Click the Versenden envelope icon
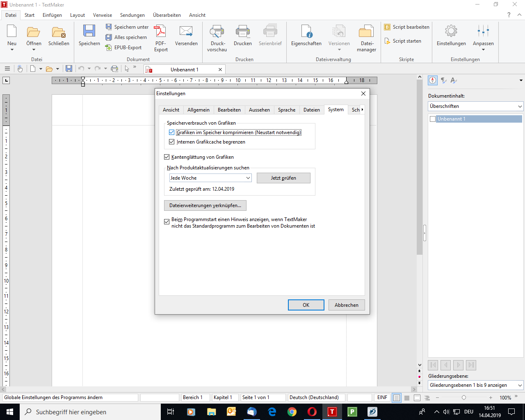 pyautogui.click(x=186, y=31)
